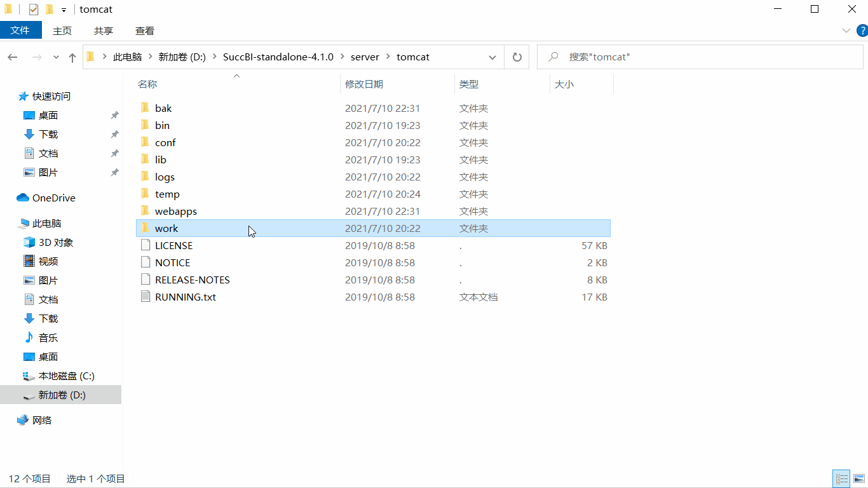Viewport: 868px width, 488px height.
Task: Select OneDrive in the navigation pane
Action: [53, 198]
